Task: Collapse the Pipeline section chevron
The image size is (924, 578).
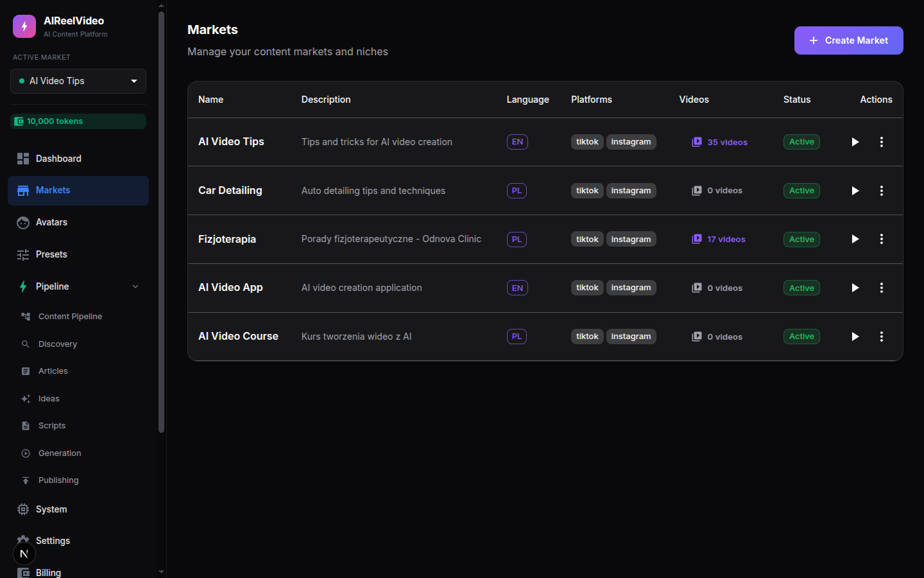Action: coord(135,286)
